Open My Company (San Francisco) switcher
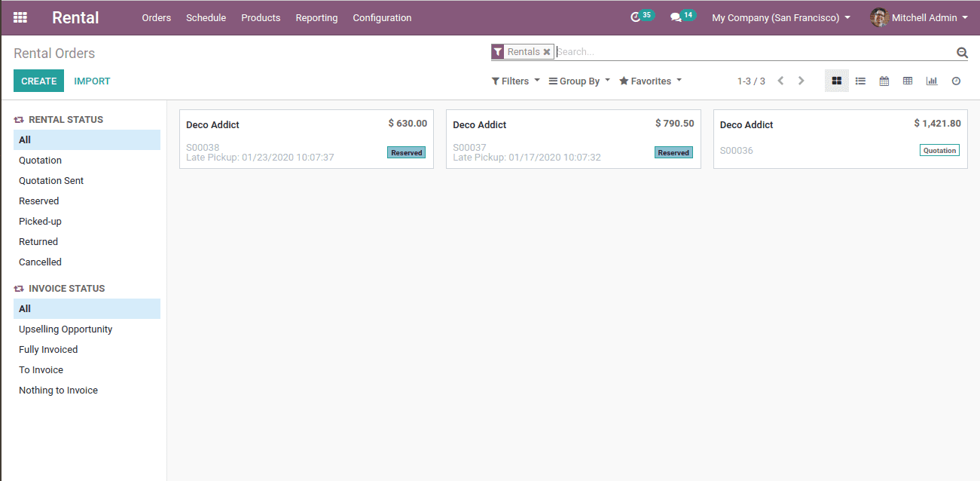Viewport: 980px width, 481px height. coord(781,17)
